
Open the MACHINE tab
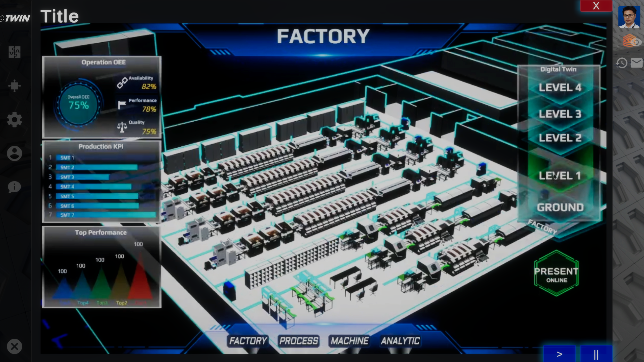point(349,341)
